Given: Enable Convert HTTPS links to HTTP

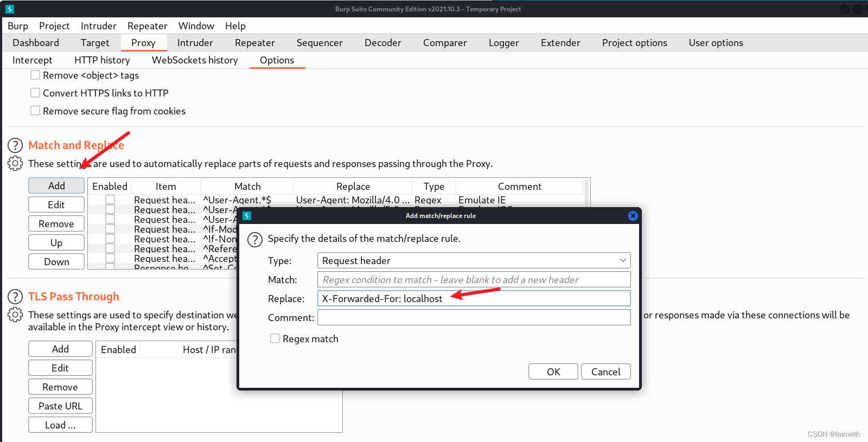Looking at the screenshot, I should point(35,93).
